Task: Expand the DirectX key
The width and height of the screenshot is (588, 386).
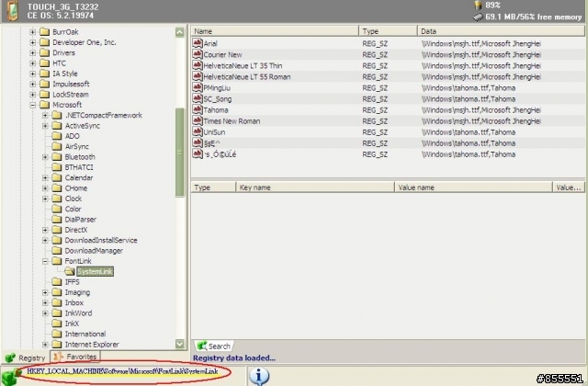Action: tap(45, 230)
